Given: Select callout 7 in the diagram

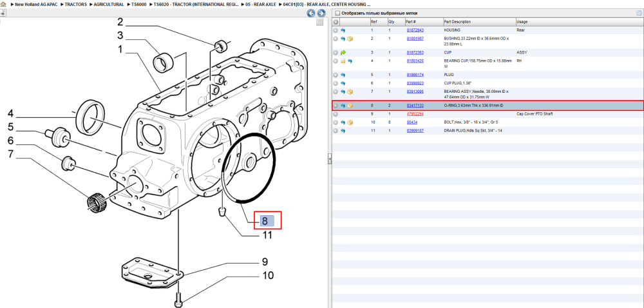Looking at the screenshot, I should pos(11,155).
